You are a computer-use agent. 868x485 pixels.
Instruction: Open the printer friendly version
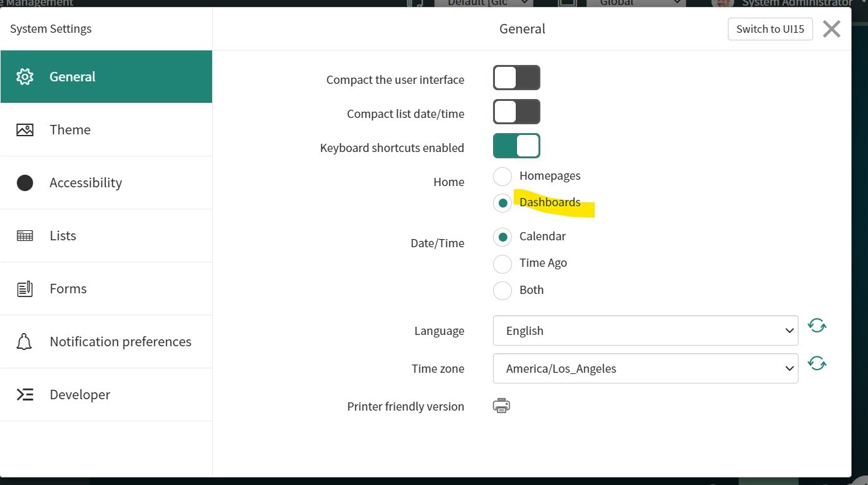(x=501, y=406)
